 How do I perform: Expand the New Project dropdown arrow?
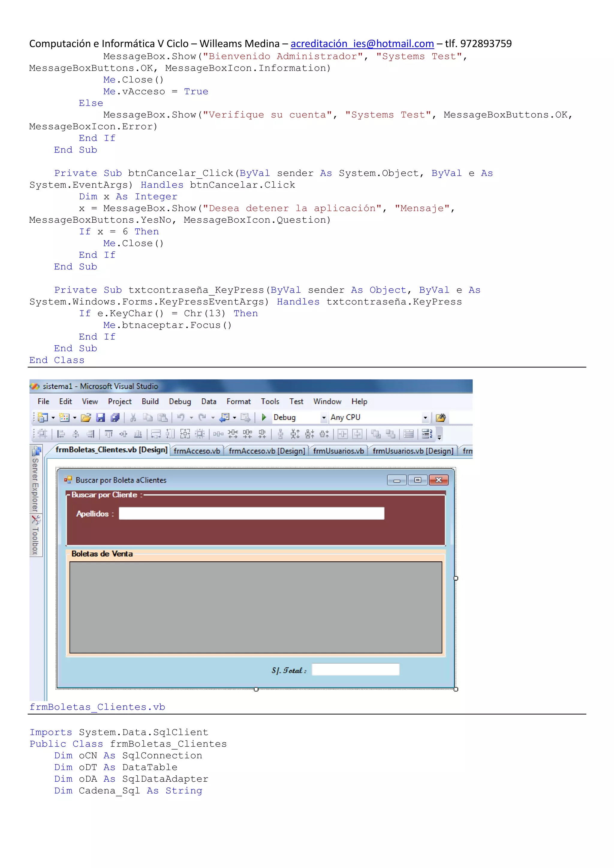[x=53, y=418]
